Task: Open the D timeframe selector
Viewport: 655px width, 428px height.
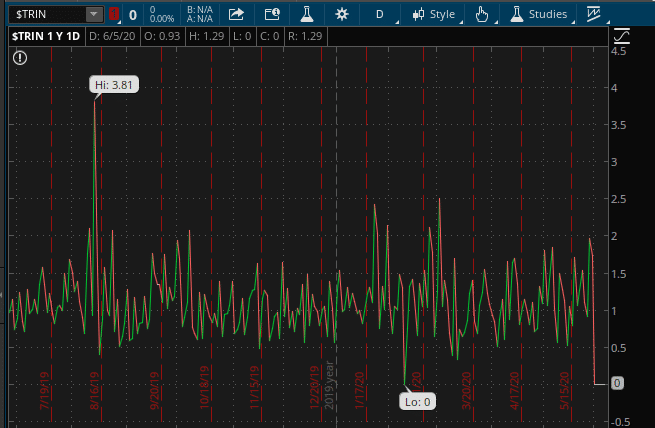Action: (379, 15)
